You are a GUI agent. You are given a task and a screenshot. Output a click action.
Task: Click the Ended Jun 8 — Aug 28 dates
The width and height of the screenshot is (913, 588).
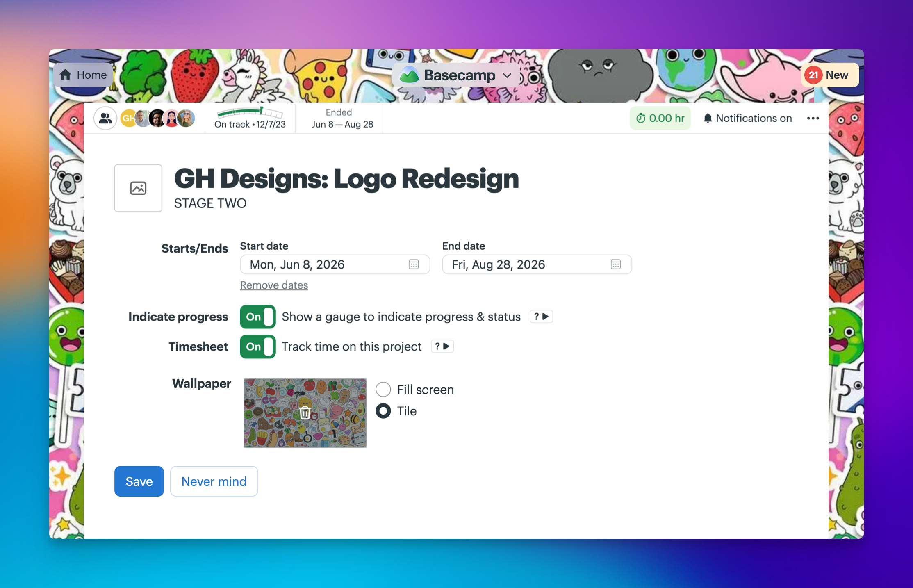point(342,118)
